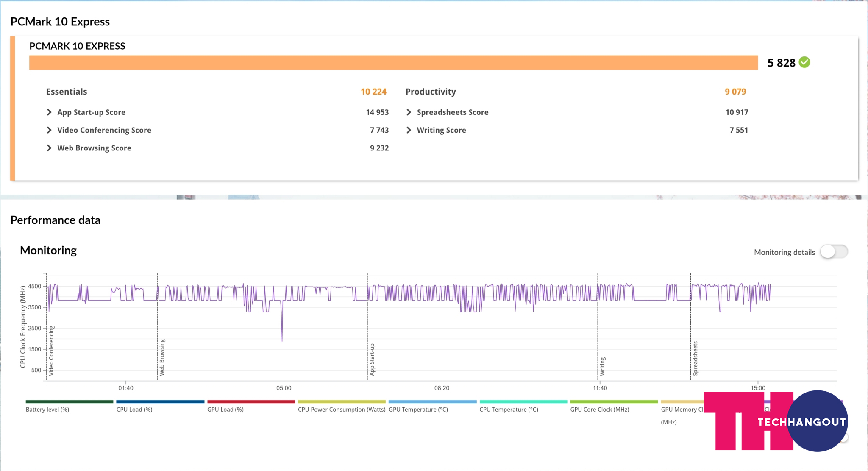Click the Productivity heading
The height and width of the screenshot is (471, 868).
[x=431, y=92]
